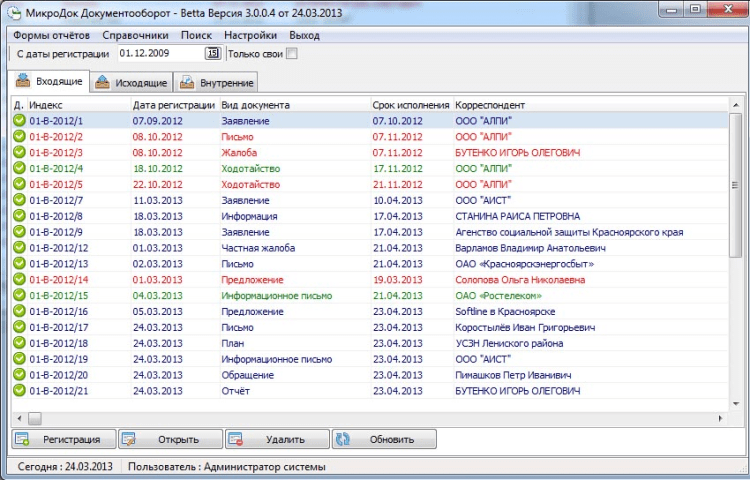This screenshot has height=480, width=750.
Task: Click the Регистрация button icon
Action: (22, 439)
